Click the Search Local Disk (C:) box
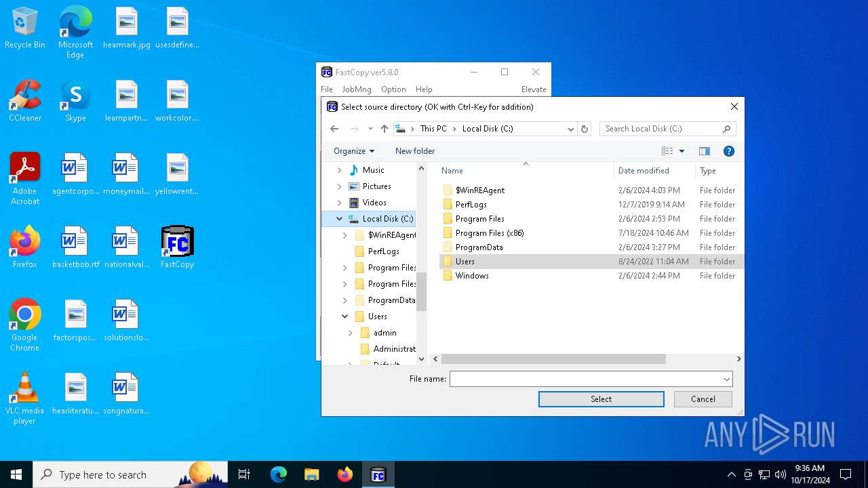868x488 pixels. (667, 129)
